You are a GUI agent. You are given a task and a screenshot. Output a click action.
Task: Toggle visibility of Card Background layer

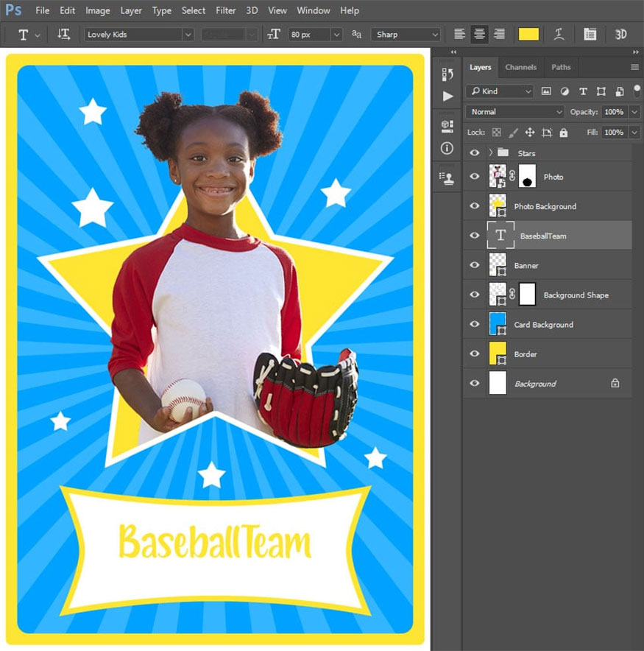475,325
